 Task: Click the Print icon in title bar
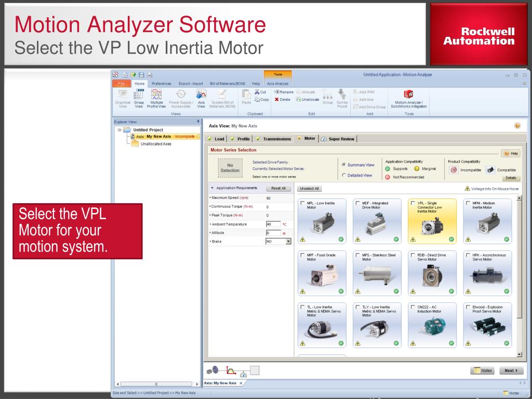pos(150,75)
